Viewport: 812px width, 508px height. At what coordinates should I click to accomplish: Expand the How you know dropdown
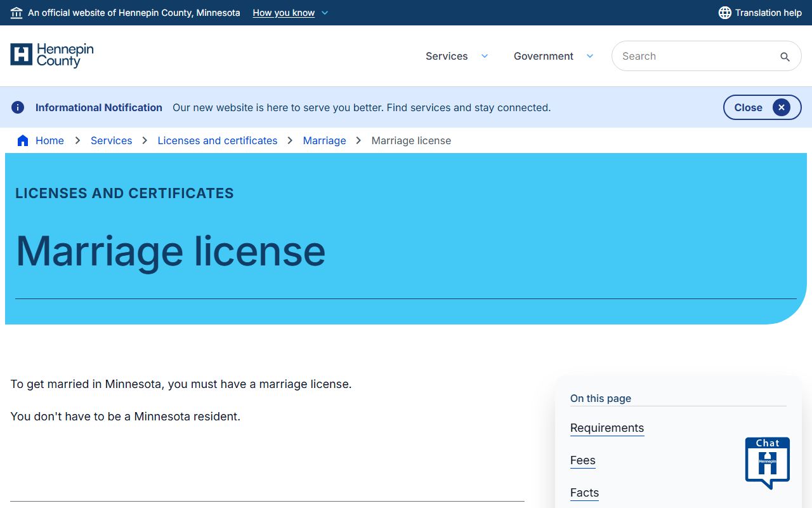pos(291,13)
